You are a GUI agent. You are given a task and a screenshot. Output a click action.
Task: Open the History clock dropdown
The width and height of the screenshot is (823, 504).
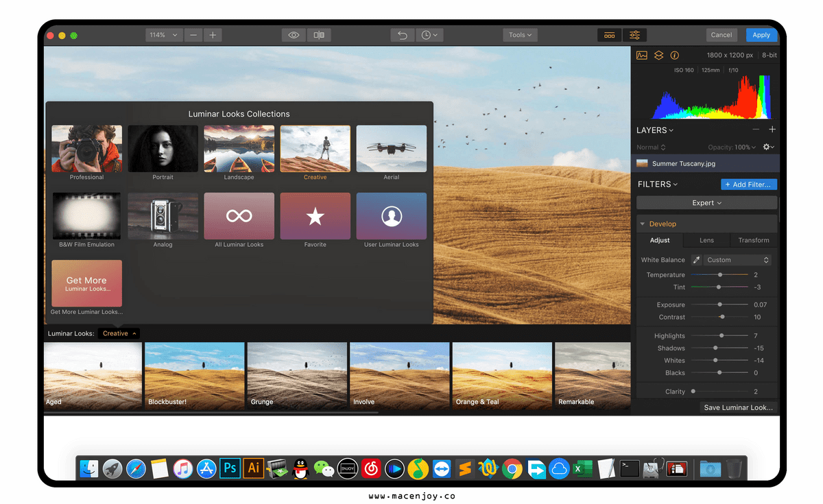pyautogui.click(x=429, y=35)
